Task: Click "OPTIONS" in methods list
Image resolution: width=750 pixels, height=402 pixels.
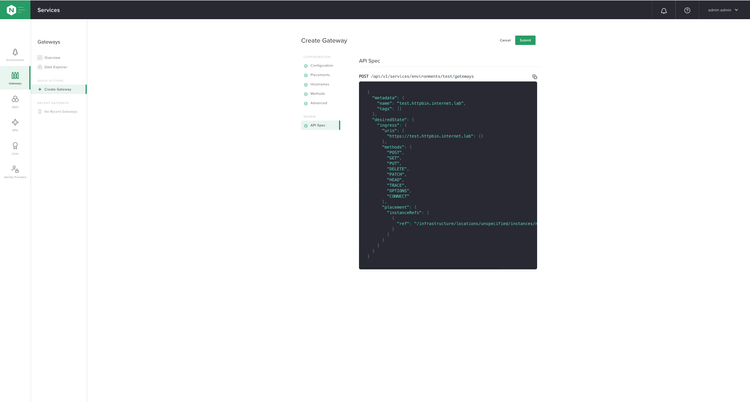Action: pos(398,191)
